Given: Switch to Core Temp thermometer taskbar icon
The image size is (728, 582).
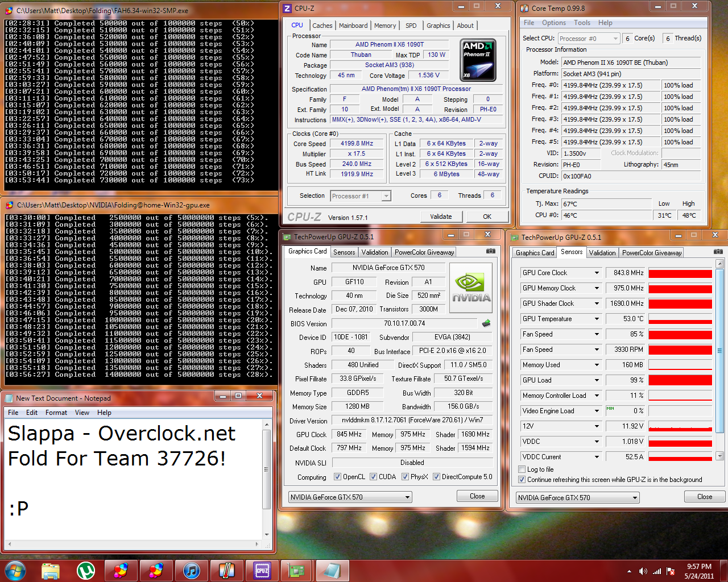Looking at the screenshot, I should tap(227, 571).
